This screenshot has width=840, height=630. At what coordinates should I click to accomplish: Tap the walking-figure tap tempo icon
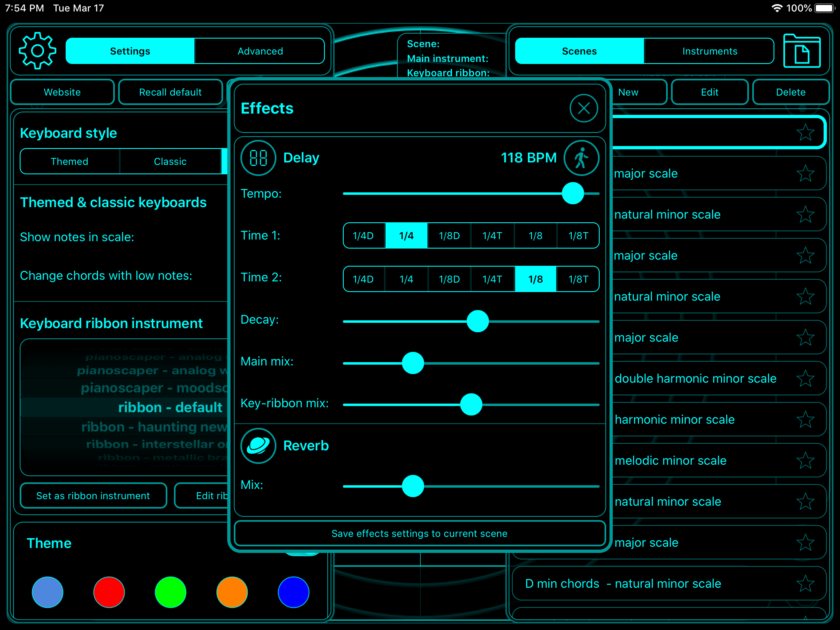click(581, 158)
